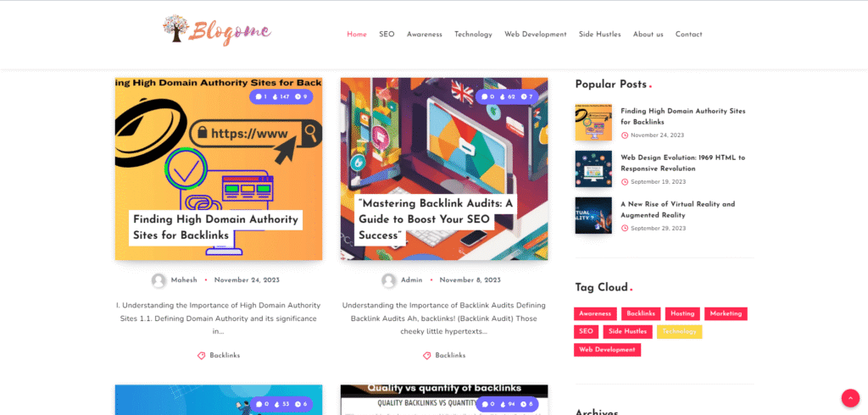Click clock icon beside November 24, 2023
This screenshot has height=415, width=868.
pyautogui.click(x=625, y=136)
